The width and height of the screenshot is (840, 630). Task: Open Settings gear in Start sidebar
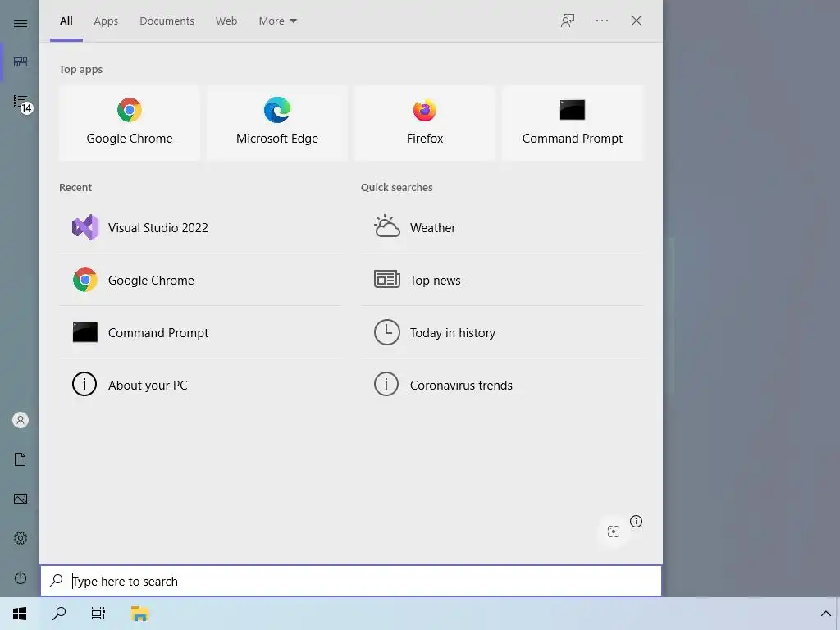point(21,538)
